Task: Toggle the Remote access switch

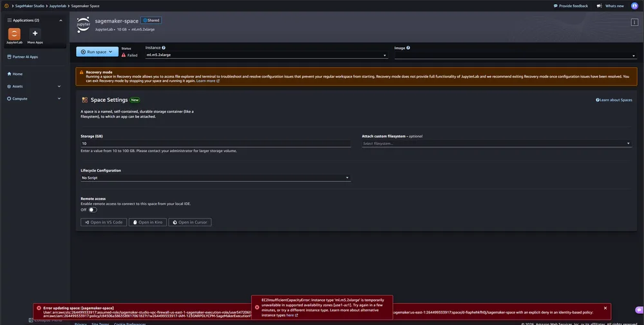Action: [93, 210]
